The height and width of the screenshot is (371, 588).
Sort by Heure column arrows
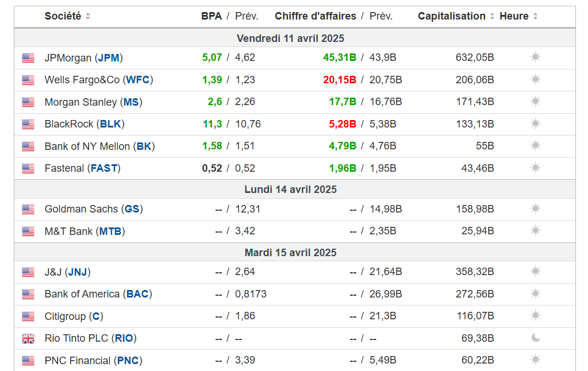click(x=535, y=17)
